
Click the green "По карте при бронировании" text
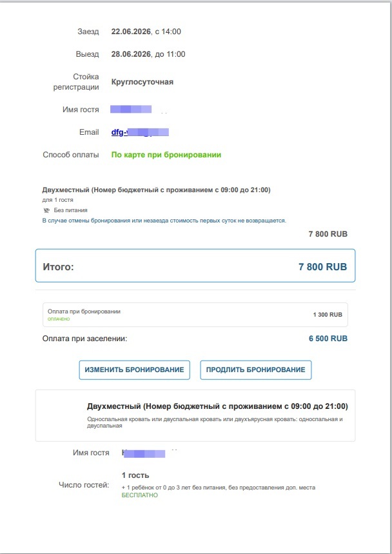166,155
